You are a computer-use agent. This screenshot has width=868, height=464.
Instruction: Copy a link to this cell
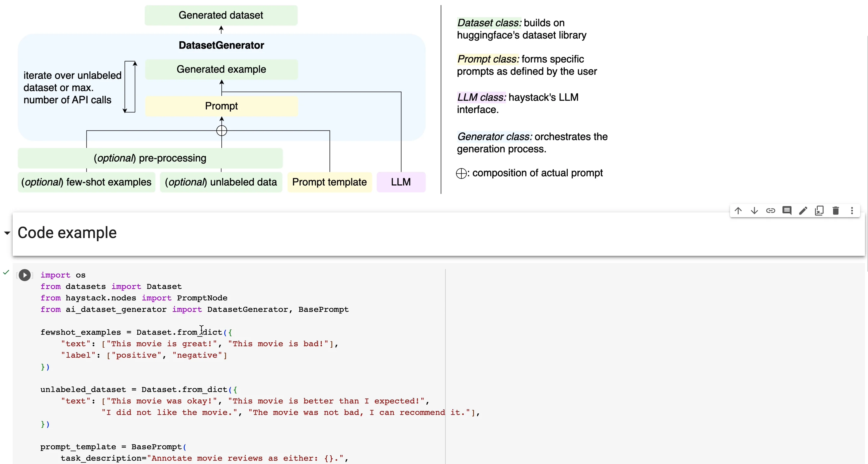771,210
